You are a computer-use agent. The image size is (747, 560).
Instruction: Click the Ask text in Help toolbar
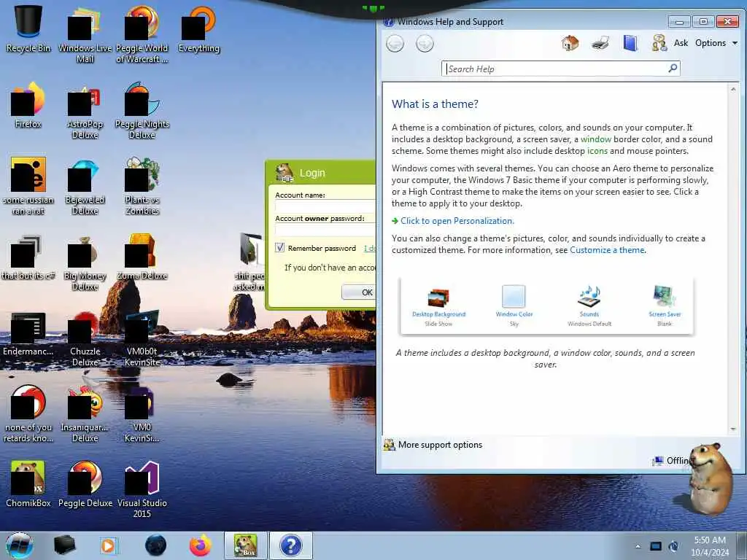click(681, 43)
